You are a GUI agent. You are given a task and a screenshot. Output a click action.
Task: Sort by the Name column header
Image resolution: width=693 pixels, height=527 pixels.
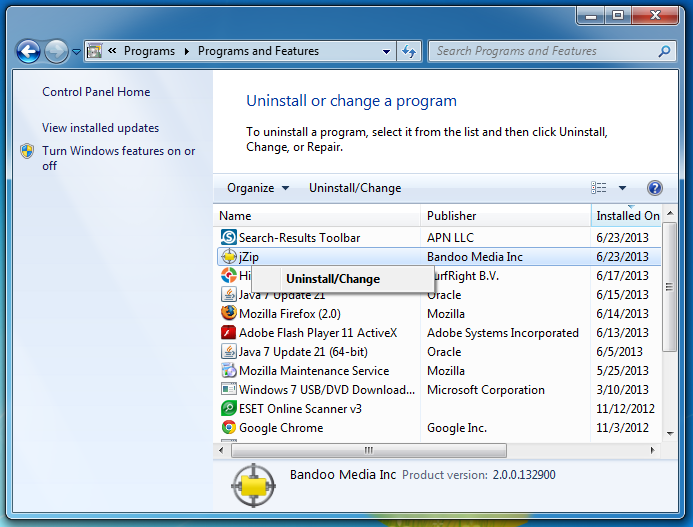click(317, 216)
